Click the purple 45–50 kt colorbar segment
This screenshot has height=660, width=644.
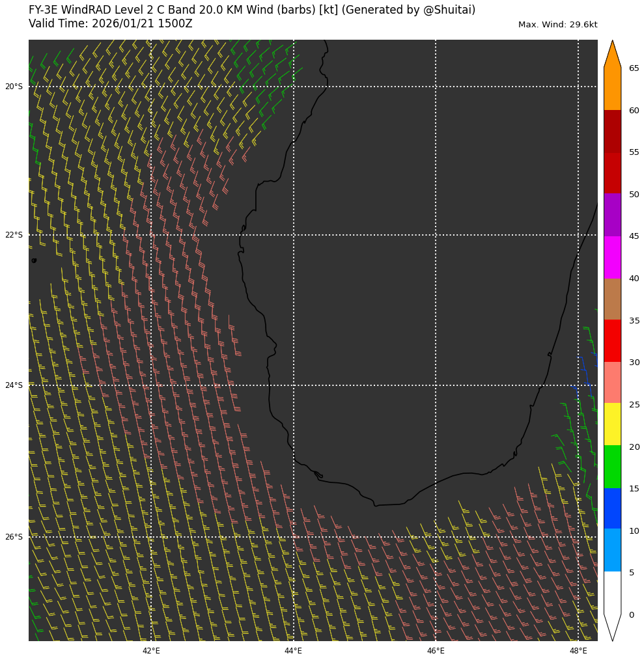(612, 215)
